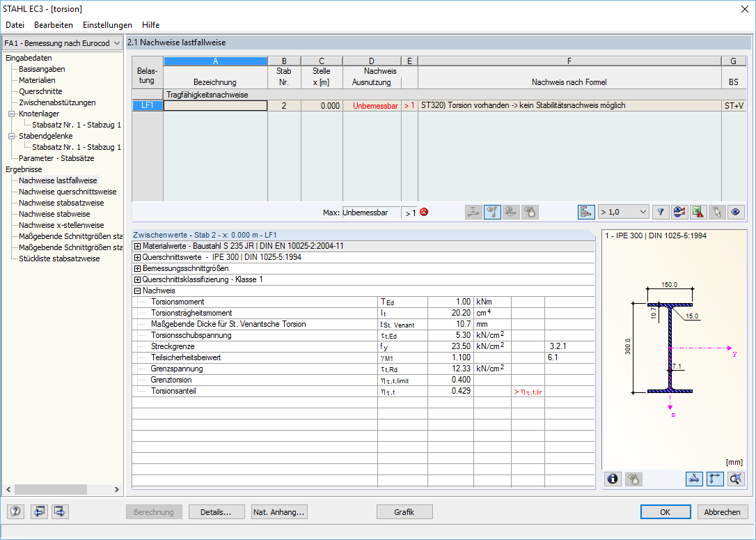
Task: Open the Einstellungen menu
Action: click(x=107, y=25)
